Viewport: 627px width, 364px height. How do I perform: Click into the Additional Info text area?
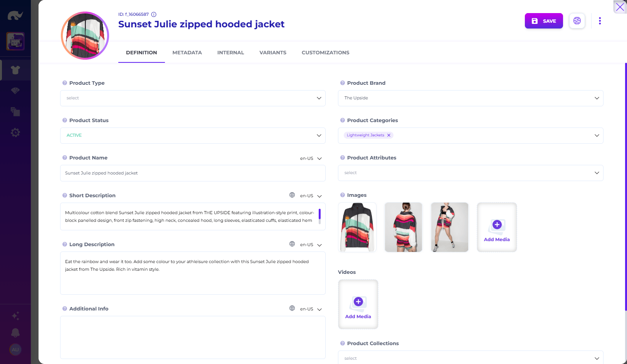tap(193, 337)
